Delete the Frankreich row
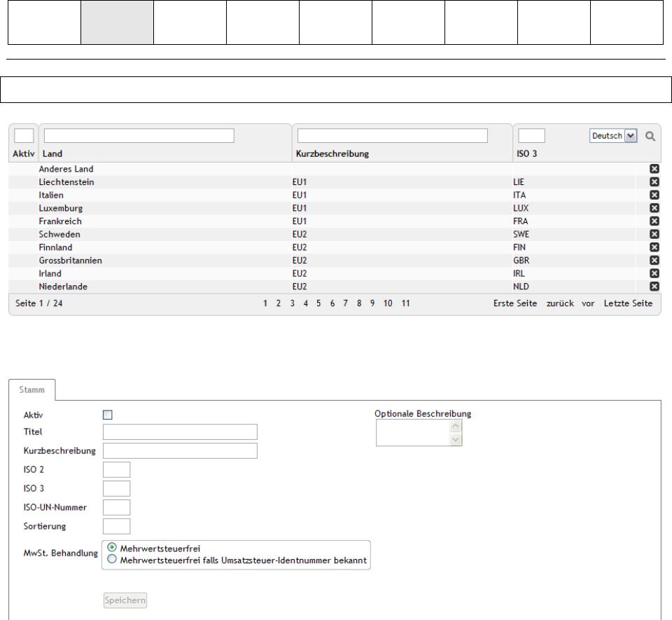This screenshot has height=620, width=672. pyautogui.click(x=654, y=221)
